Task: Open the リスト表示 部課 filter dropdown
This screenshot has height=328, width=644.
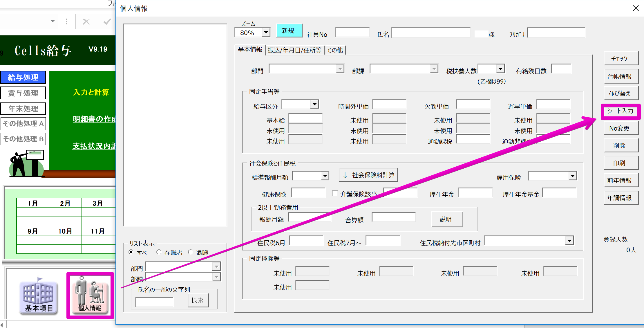Action: (x=216, y=277)
